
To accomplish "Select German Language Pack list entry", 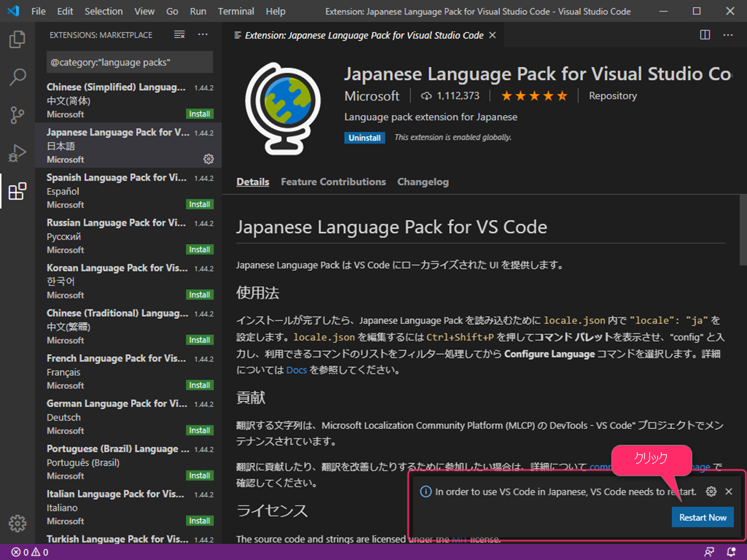I will pyautogui.click(x=128, y=417).
